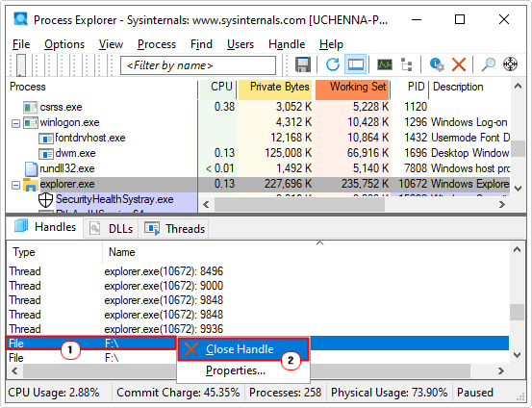Viewport: 532px width, 408px height.
Task: Click process list scroll down arrow
Action: [x=518, y=189]
